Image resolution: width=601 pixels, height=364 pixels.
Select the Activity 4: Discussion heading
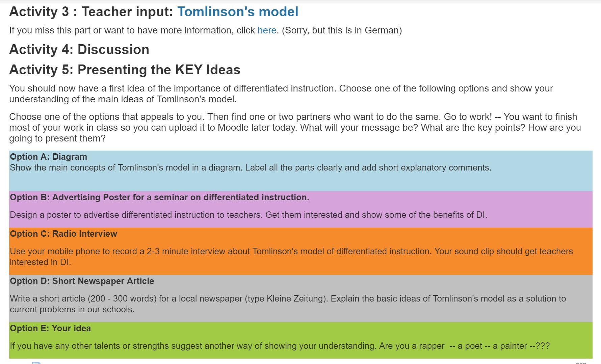(79, 50)
